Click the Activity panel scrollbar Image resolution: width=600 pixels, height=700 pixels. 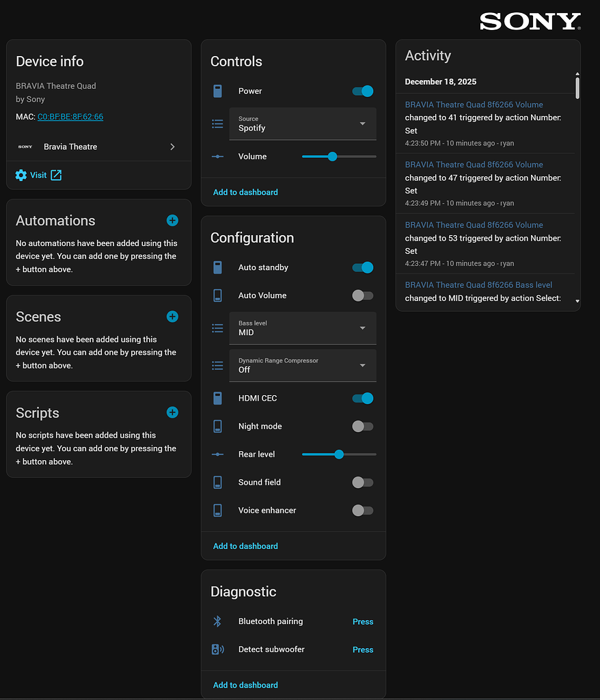click(x=577, y=87)
